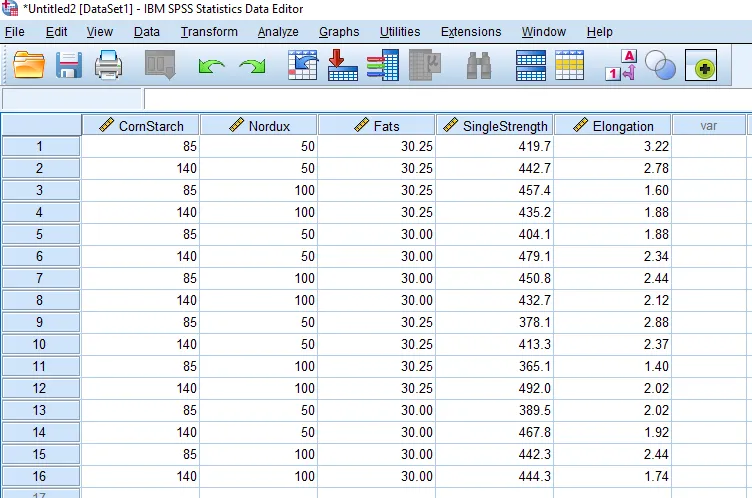Open the Help menu
The height and width of the screenshot is (498, 752).
click(599, 32)
